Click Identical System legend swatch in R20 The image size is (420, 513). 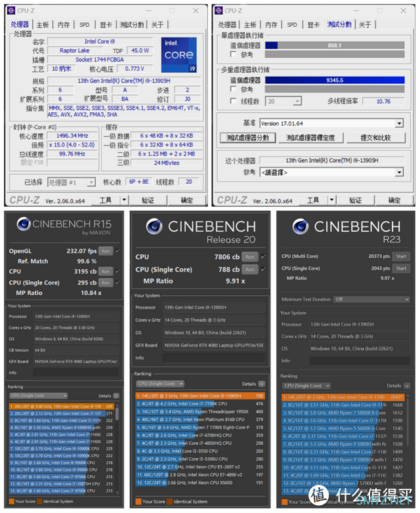pyautogui.click(x=169, y=501)
